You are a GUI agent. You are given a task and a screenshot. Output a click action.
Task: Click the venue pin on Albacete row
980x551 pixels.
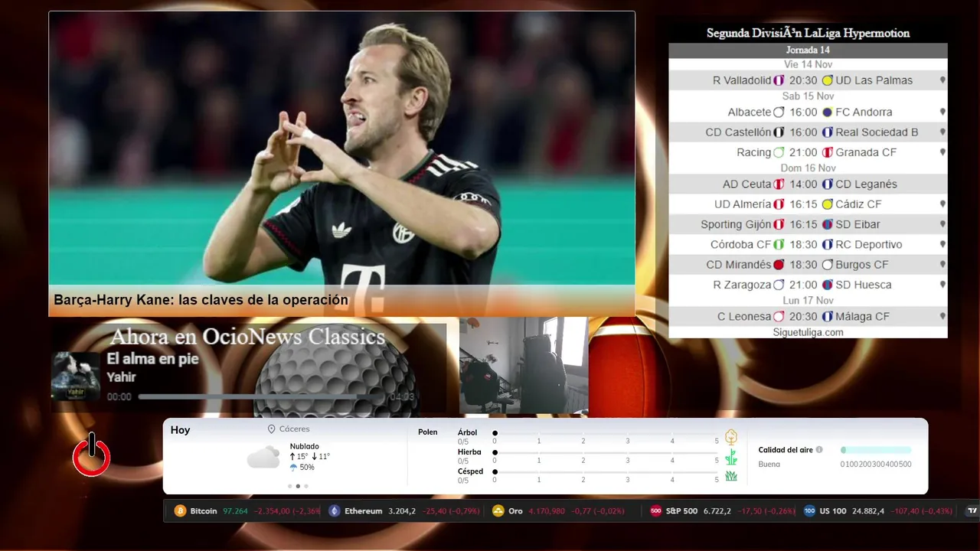(x=942, y=112)
